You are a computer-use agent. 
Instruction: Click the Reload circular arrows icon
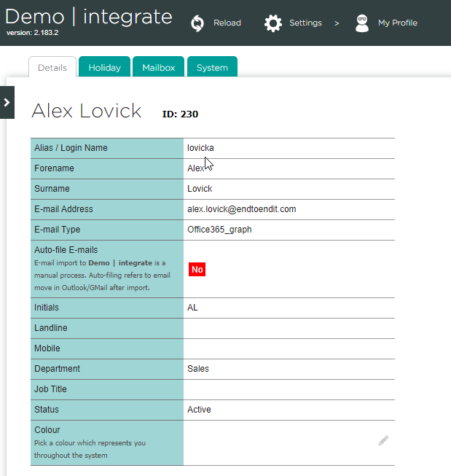point(197,23)
